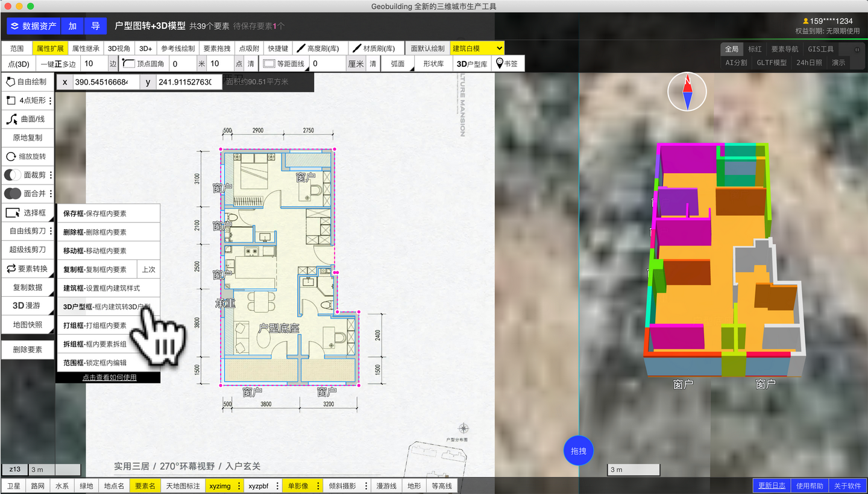Image resolution: width=868 pixels, height=494 pixels.
Task: Open the AI分割 segmentation tab
Action: click(x=736, y=62)
